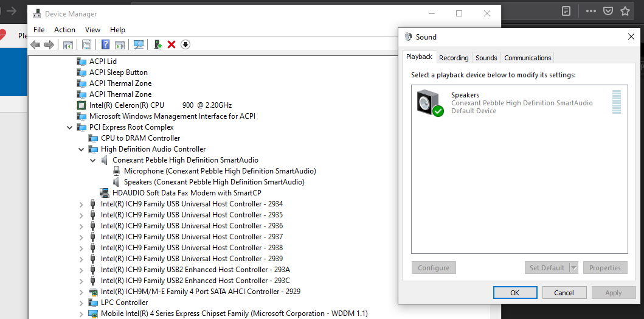The height and width of the screenshot is (319, 644).
Task: Open the View menu in Device Manager
Action: point(93,30)
